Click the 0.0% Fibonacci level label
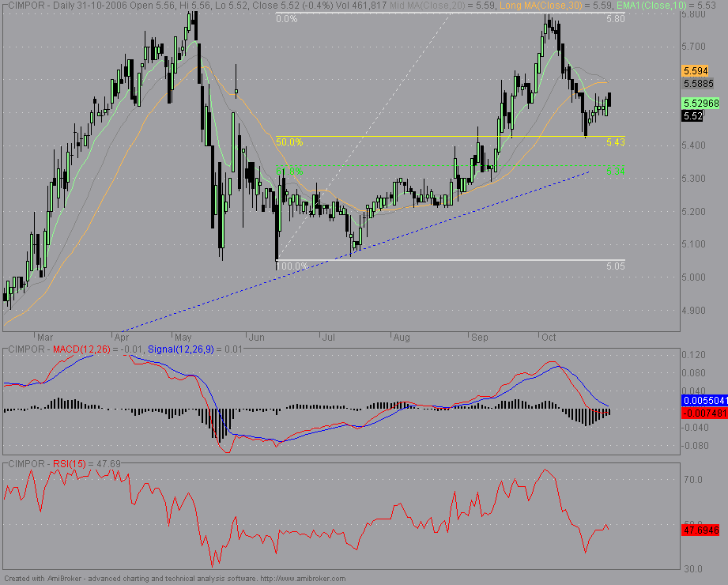 pos(286,18)
